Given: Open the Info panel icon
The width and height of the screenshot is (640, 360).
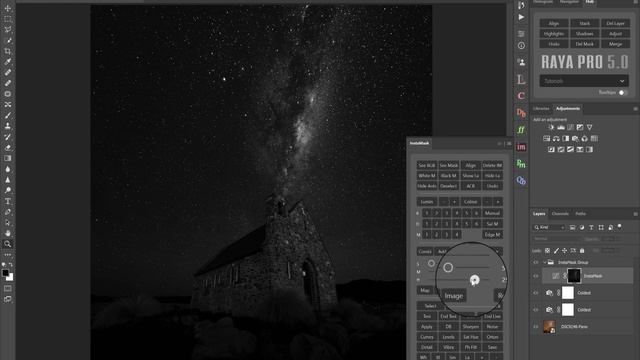Looking at the screenshot, I should [521, 46].
